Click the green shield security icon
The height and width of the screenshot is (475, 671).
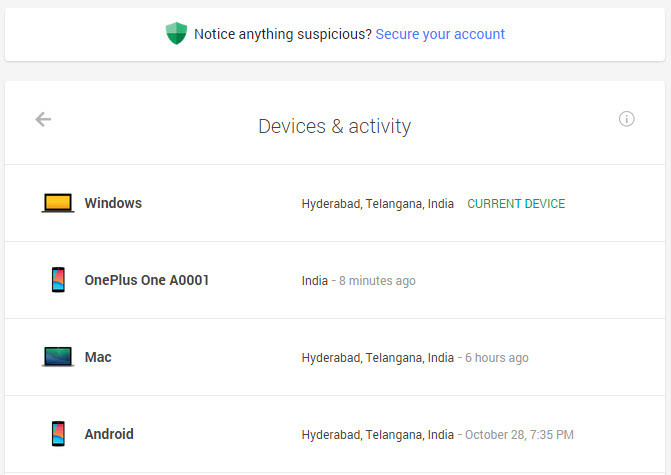pyautogui.click(x=176, y=33)
